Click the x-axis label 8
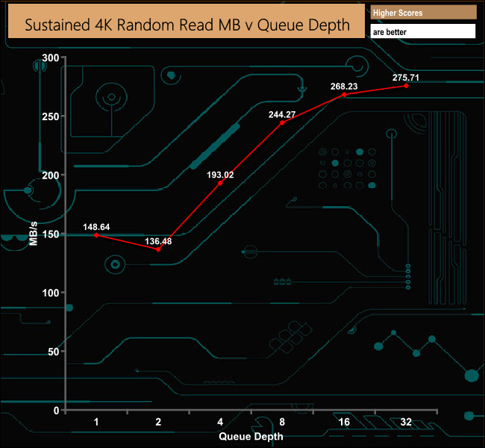 pos(282,422)
